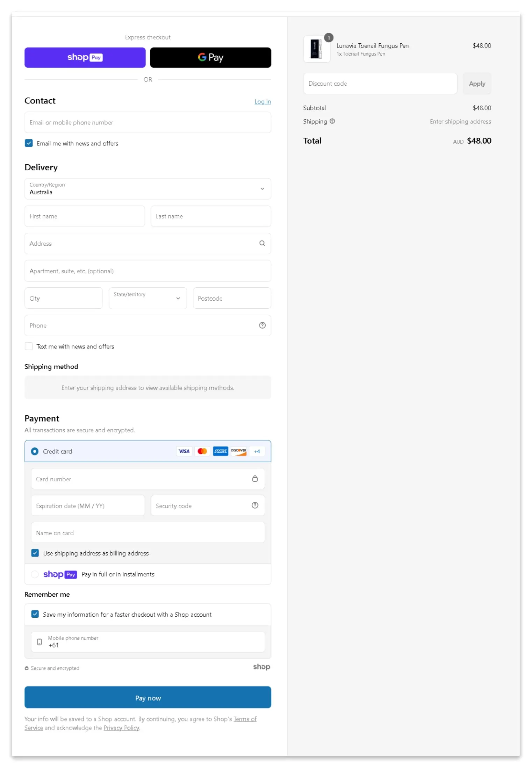The height and width of the screenshot is (768, 532).
Task: Click the Log in link
Action: [x=263, y=101]
